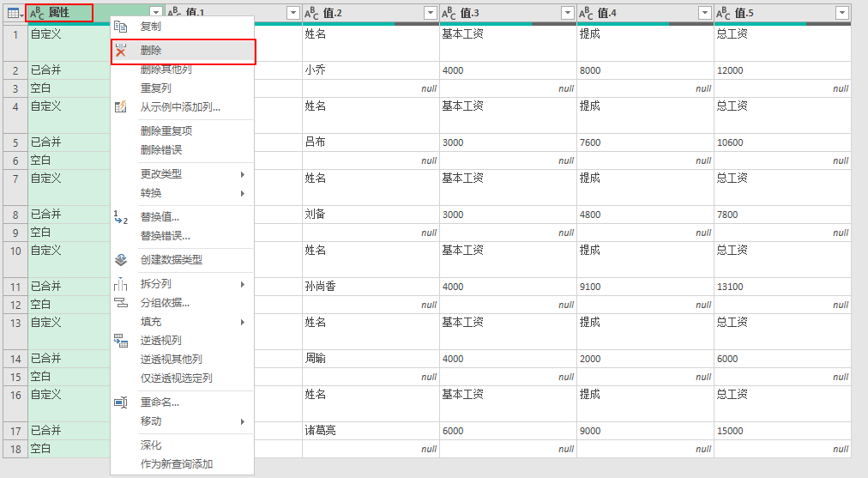
Task: Click the red X Delete icon
Action: point(121,51)
